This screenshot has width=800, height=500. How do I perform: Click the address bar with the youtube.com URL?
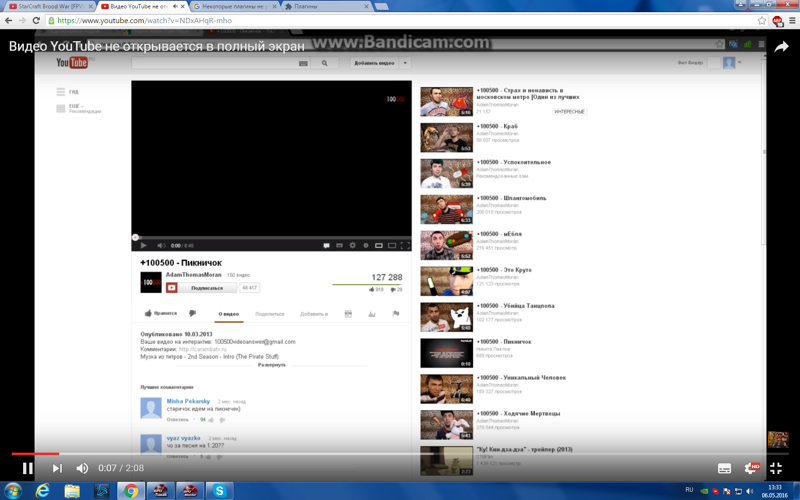point(407,20)
